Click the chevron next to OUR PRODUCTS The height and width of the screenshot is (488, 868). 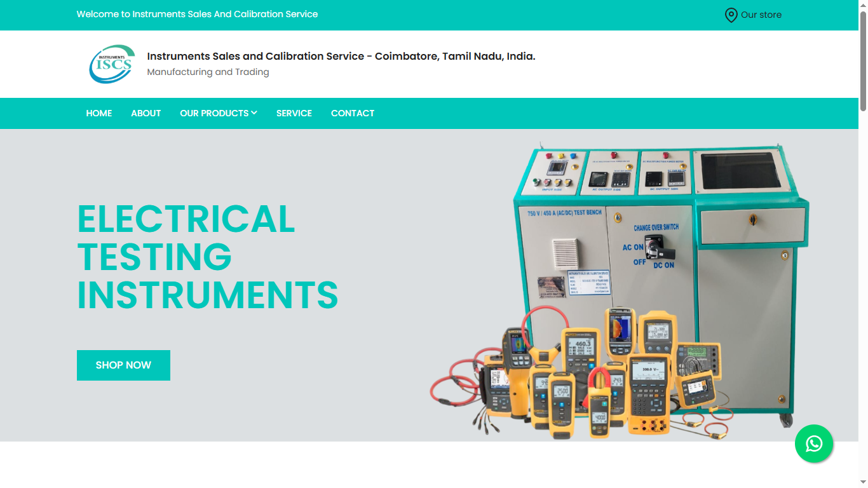point(254,113)
